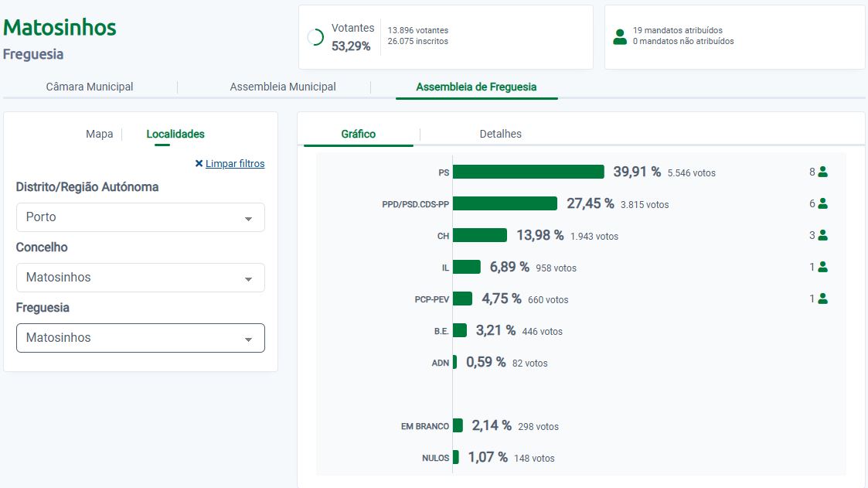Viewport: 868px width, 488px height.
Task: Open the Distrito/Região Autónoma dropdown showing Porto
Action: click(140, 217)
